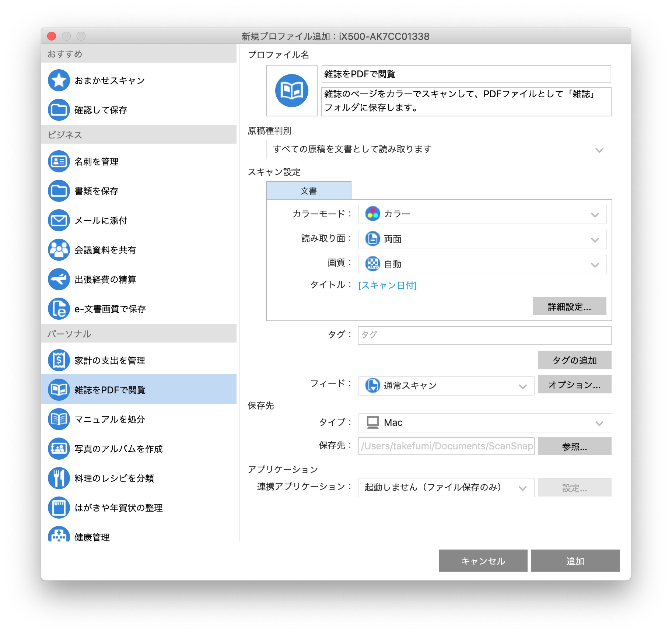Screen dimensions: 672x635
Task: Select the 家計の支出を管理 profile label
Action: (110, 361)
